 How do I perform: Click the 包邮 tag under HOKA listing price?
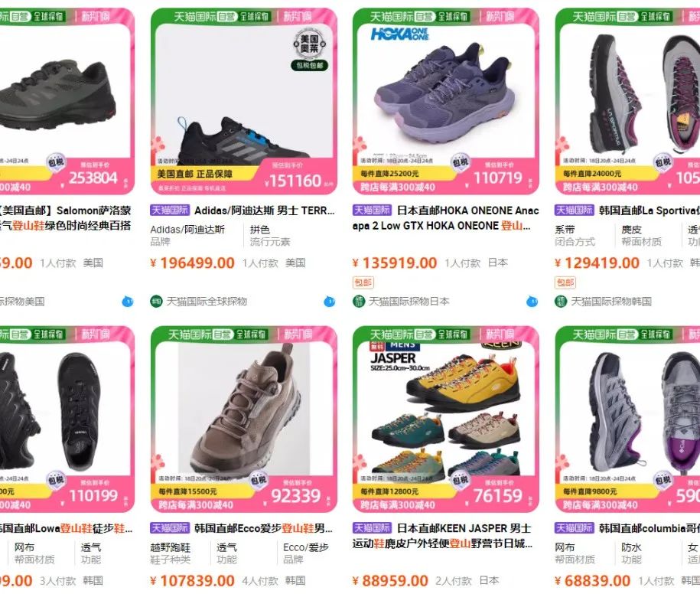[363, 282]
